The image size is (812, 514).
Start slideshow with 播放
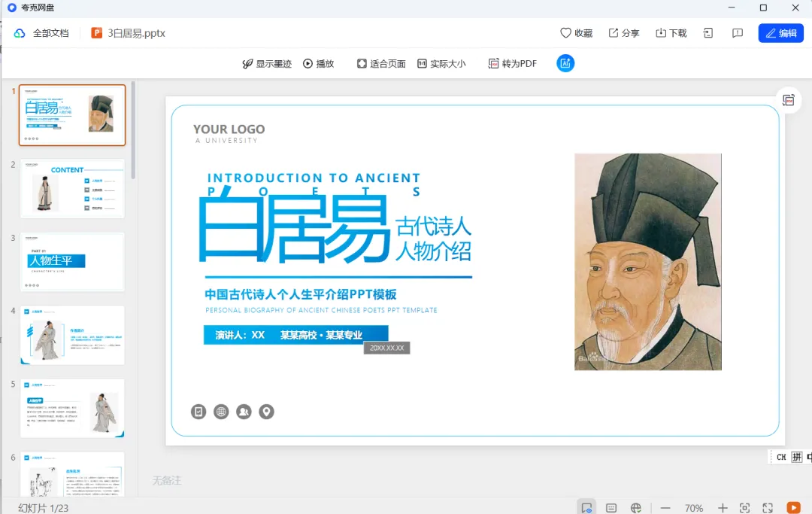[319, 64]
